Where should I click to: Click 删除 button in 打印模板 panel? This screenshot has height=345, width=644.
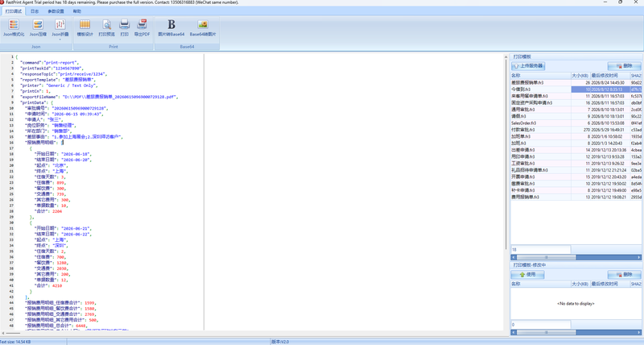point(625,66)
